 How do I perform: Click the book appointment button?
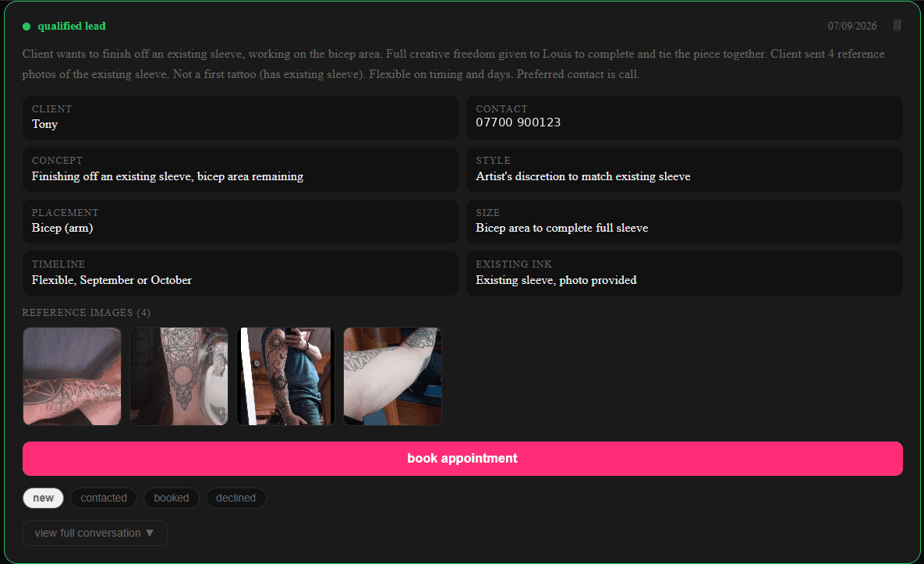[x=462, y=459]
